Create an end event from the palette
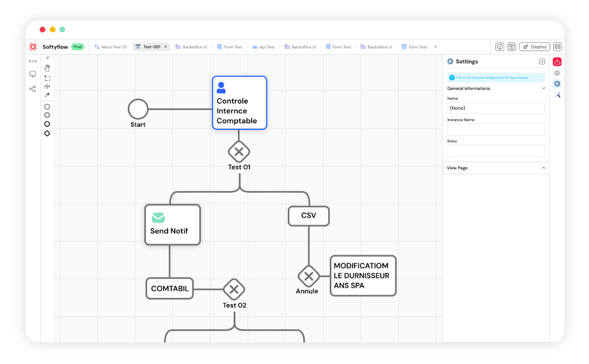Screen dimensions: 589x364 coord(47,124)
